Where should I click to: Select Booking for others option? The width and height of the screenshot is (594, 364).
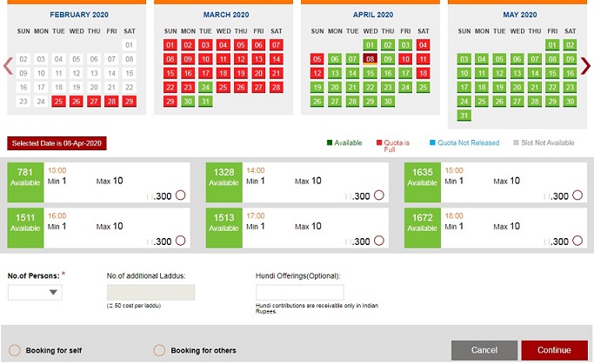point(158,350)
